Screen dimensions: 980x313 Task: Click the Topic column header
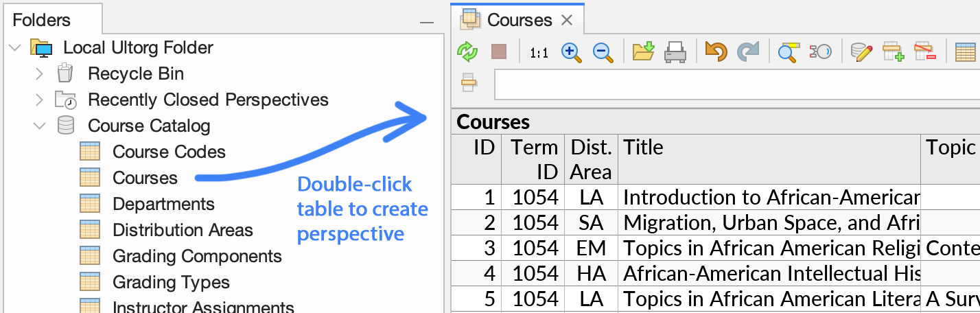tap(950, 159)
